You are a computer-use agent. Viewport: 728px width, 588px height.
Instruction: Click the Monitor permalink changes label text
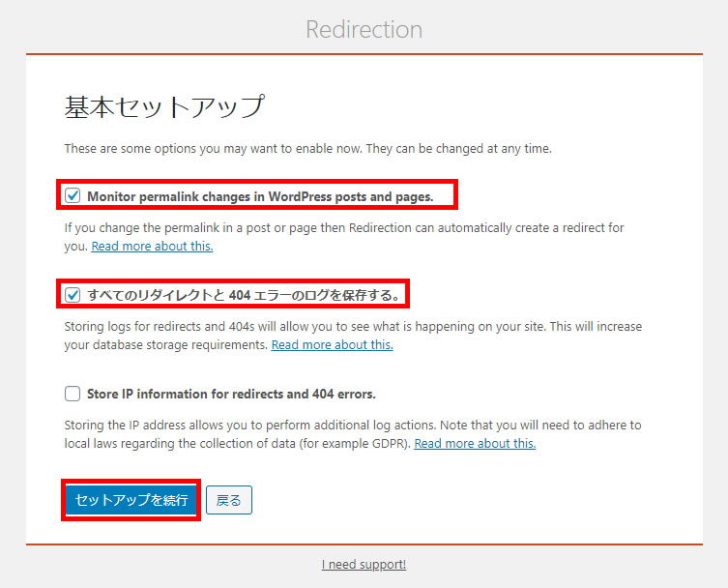tap(260, 196)
